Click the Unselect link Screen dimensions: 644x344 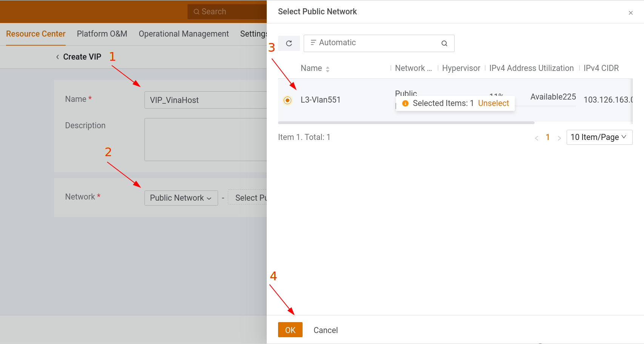[493, 103]
